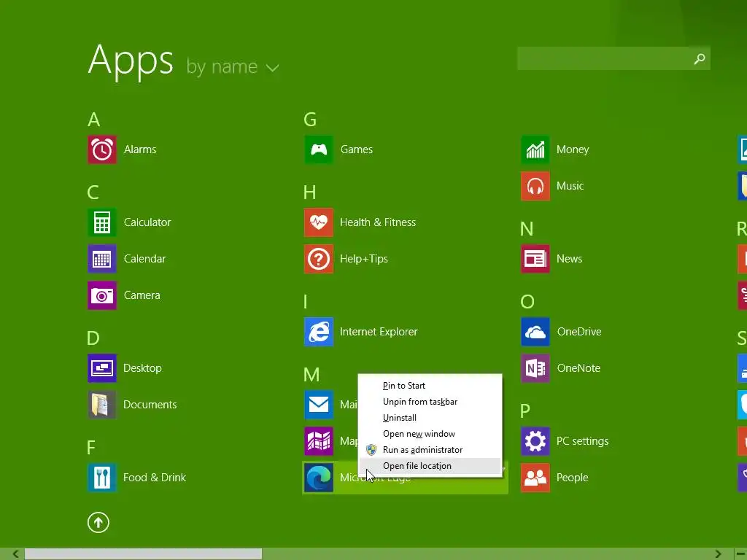The height and width of the screenshot is (560, 747).
Task: Launch the OneDrive icon
Action: click(x=535, y=332)
